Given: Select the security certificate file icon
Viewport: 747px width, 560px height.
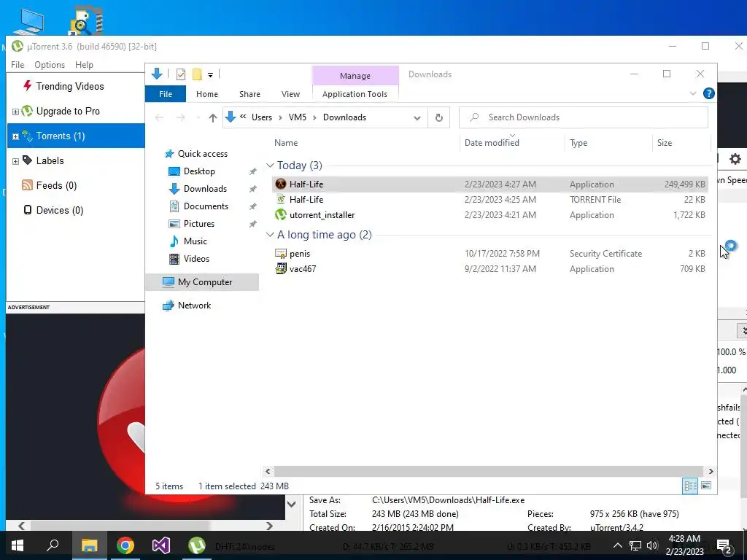Looking at the screenshot, I should tap(281, 254).
